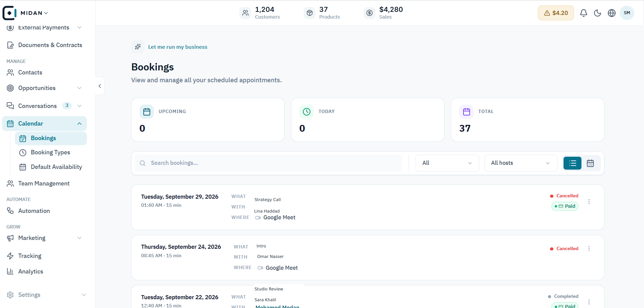Click the Products box icon
Image resolution: width=644 pixels, height=308 pixels.
tap(309, 13)
